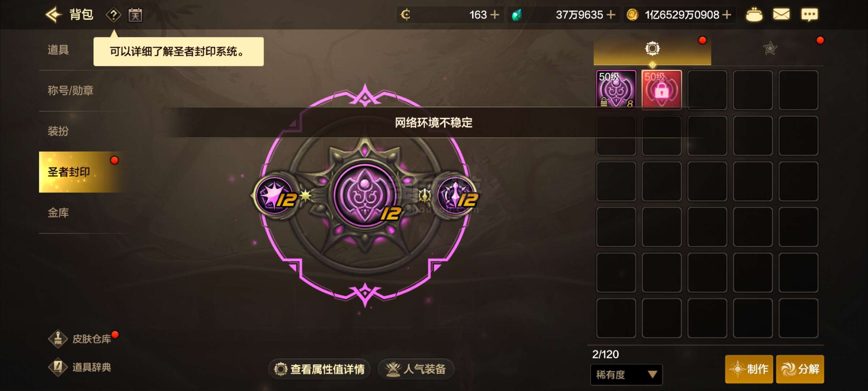This screenshot has width=868, height=391.
Task: Open the chat bubble icon
Action: click(809, 15)
